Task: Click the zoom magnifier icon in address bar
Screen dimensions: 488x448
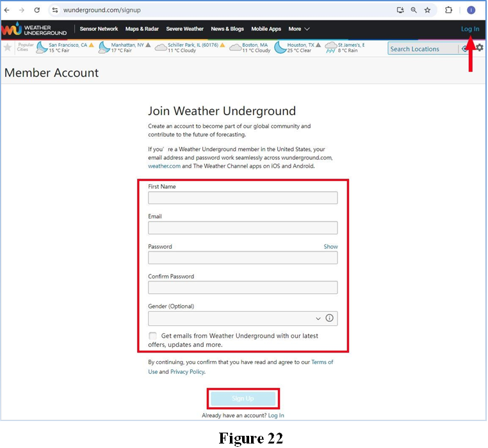Action: pos(414,10)
